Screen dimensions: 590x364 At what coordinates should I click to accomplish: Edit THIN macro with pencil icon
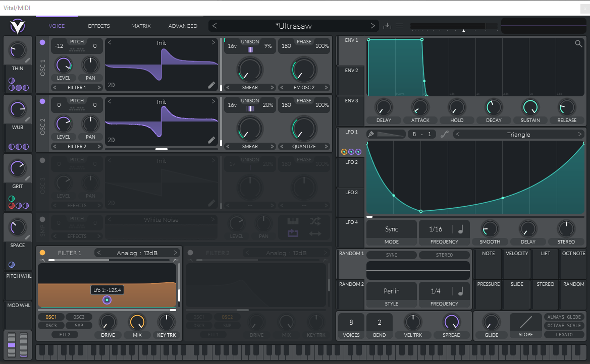(27, 60)
